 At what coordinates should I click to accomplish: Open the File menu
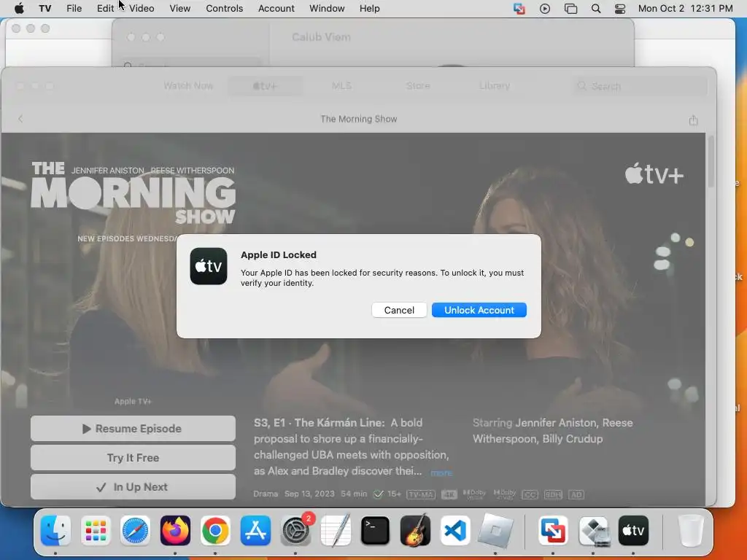74,9
